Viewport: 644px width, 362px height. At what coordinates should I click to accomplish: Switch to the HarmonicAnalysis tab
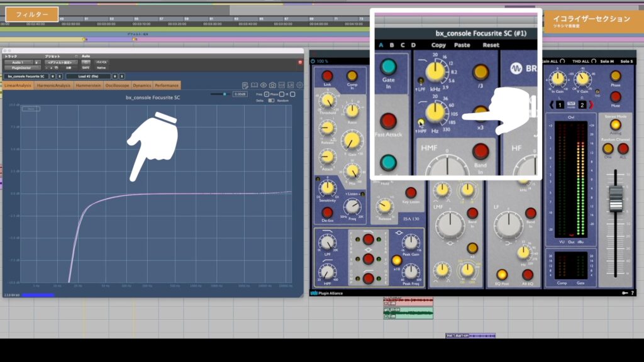[x=54, y=85]
